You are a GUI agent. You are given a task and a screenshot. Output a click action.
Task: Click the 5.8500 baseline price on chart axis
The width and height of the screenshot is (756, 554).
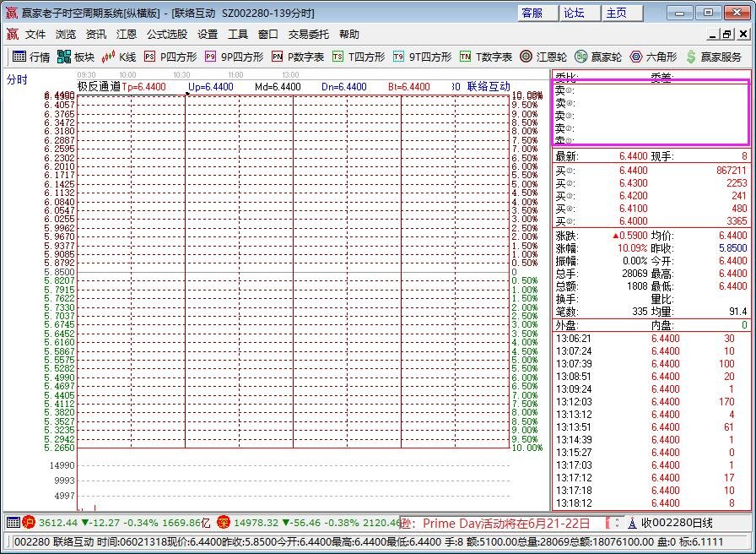pos(59,272)
